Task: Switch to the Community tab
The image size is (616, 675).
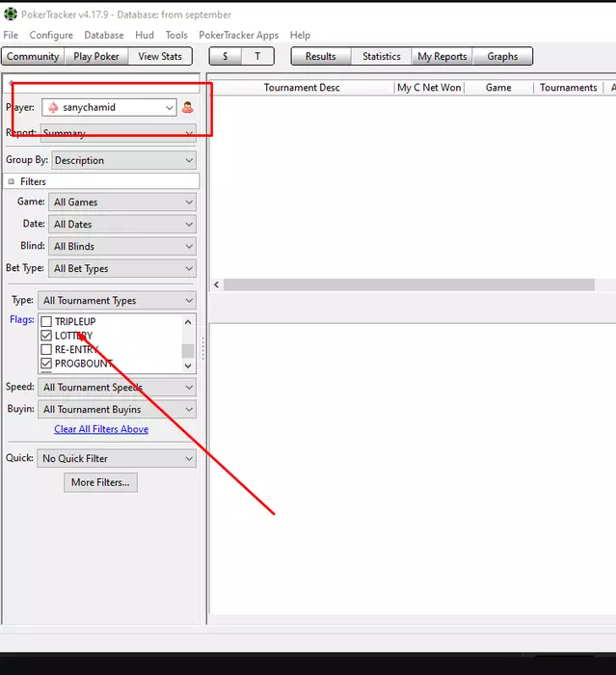Action: (33, 56)
